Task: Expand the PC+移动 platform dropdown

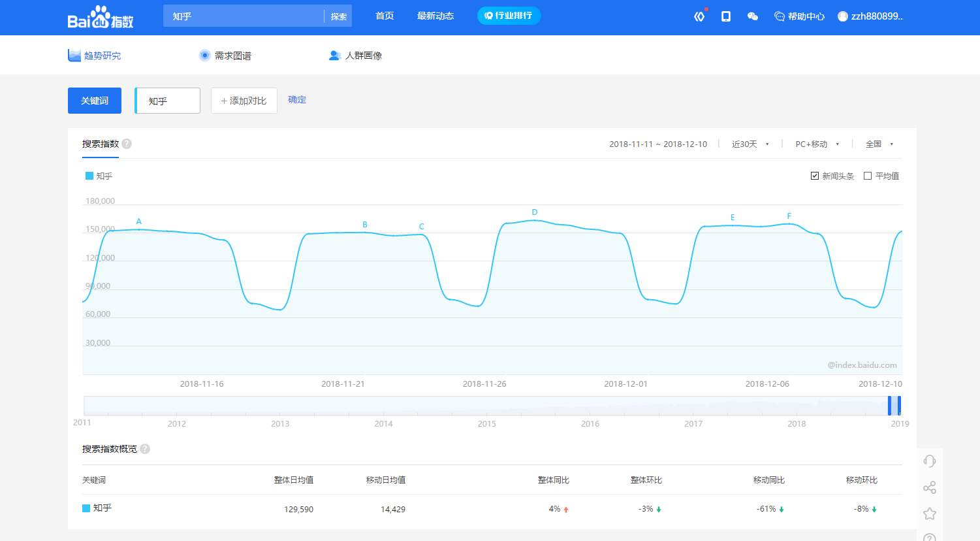Action: pos(817,144)
